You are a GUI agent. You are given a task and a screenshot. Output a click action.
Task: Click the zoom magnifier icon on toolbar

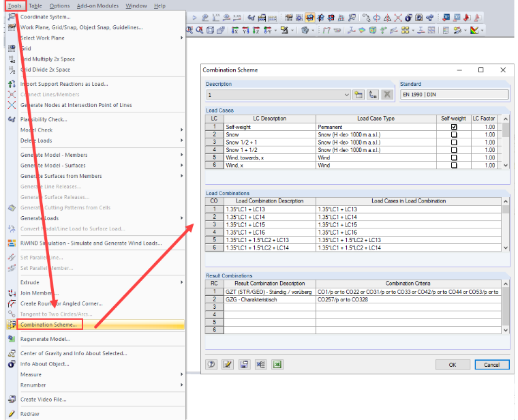(189, 31)
